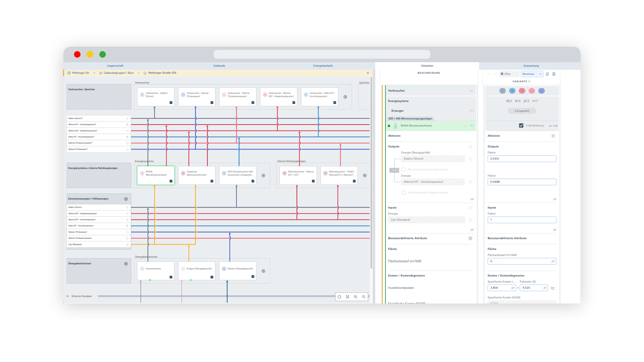Switch to the Gebäude tab
This screenshot has height=362, width=644.
click(219, 66)
